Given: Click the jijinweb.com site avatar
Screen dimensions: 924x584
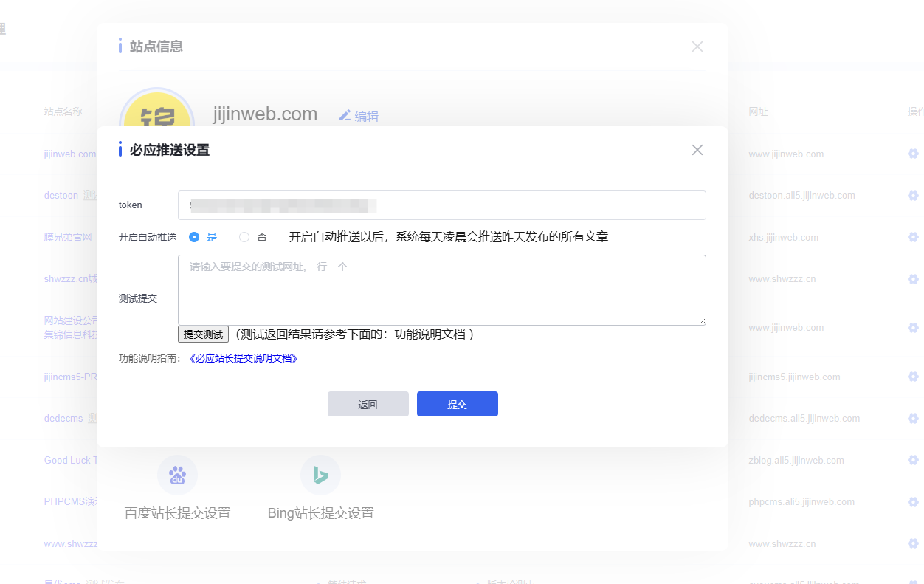Looking at the screenshot, I should [x=156, y=109].
